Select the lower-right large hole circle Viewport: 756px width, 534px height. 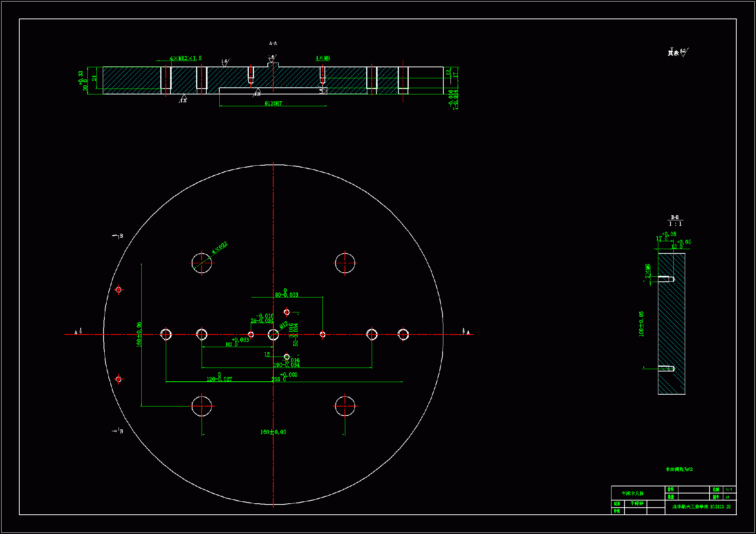[x=345, y=406]
